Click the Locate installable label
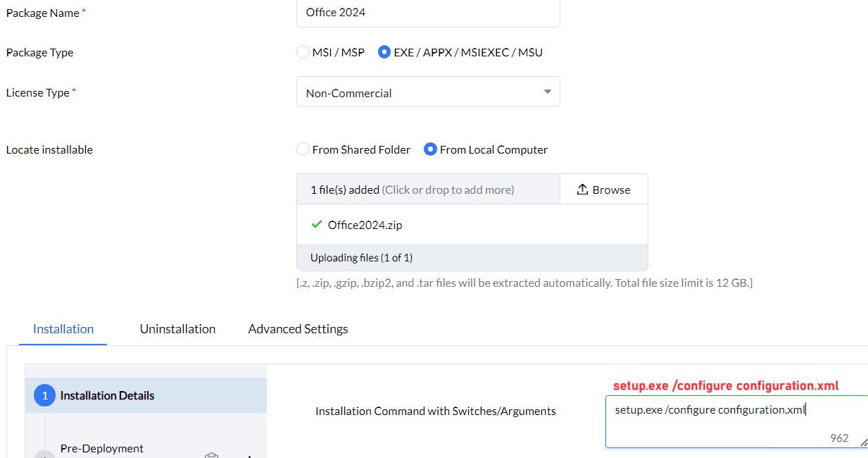This screenshot has width=868, height=458. [x=49, y=149]
